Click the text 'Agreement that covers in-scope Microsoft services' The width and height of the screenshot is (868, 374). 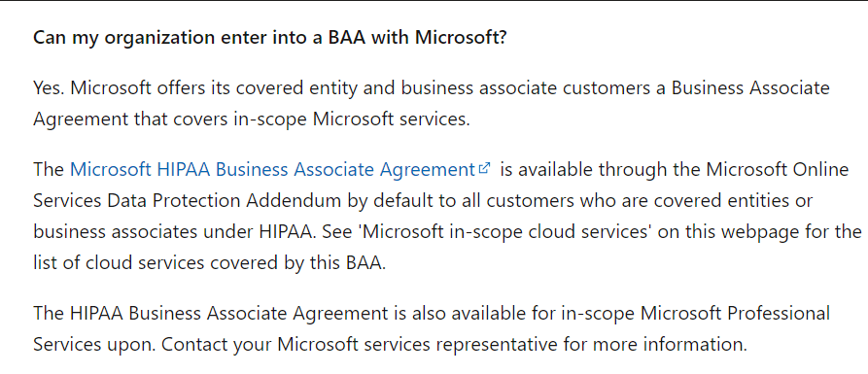252,119
